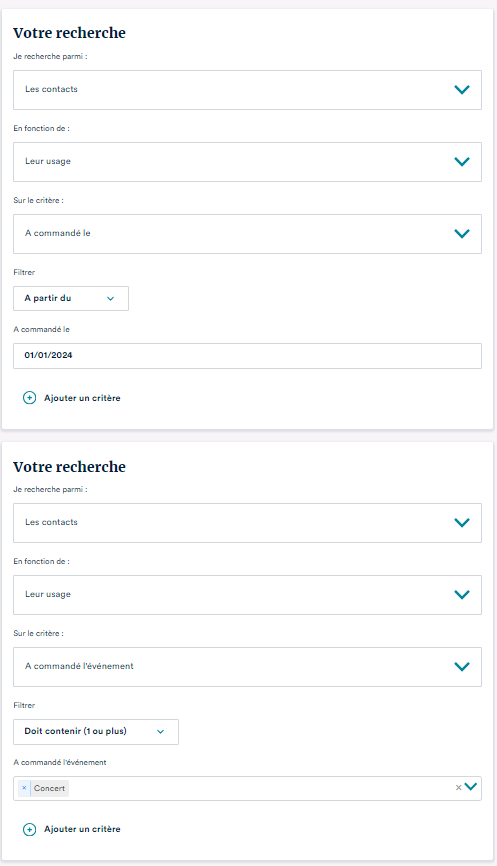Click Ajouter un critère text in top panel

(82, 398)
